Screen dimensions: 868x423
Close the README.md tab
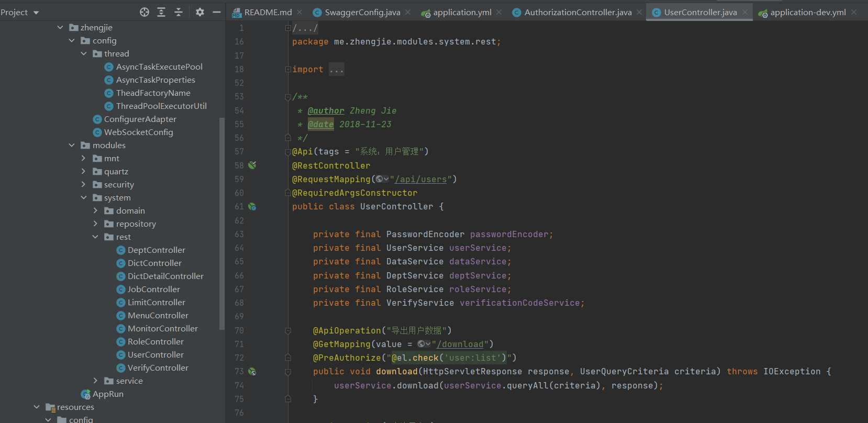tap(299, 12)
